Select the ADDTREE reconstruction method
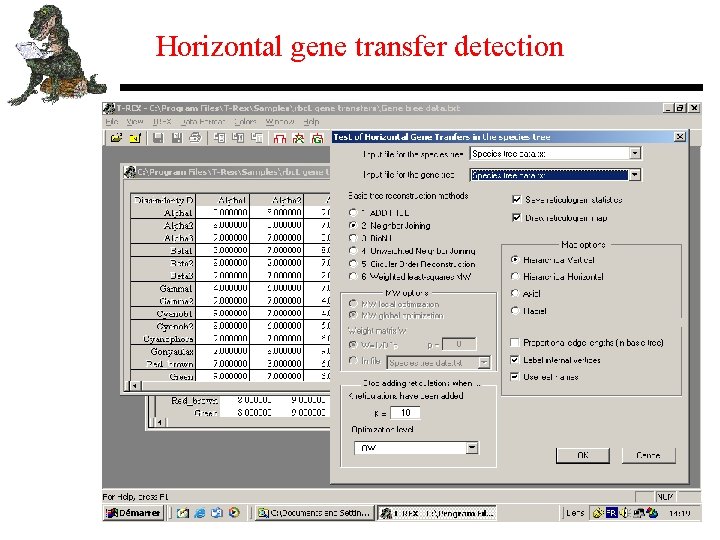720x540 pixels. click(353, 213)
